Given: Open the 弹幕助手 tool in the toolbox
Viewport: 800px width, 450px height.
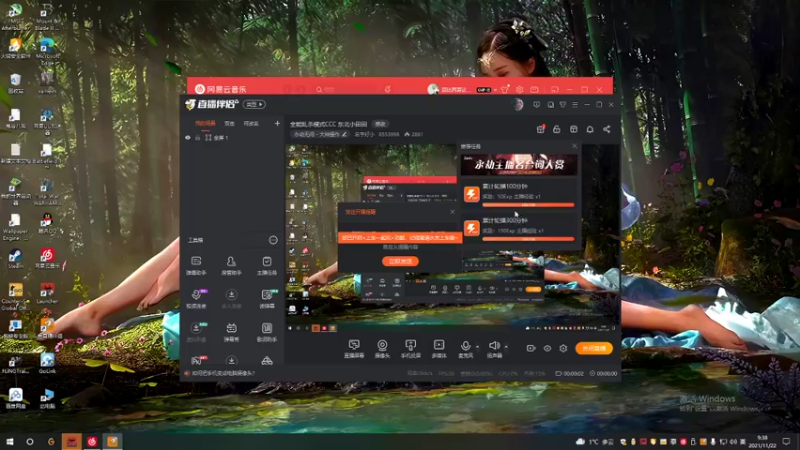Looking at the screenshot, I should coord(196,265).
